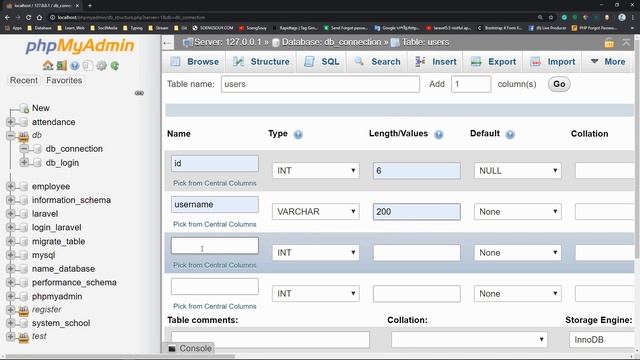The height and width of the screenshot is (360, 640).
Task: Expand the attendance database node
Action: click(11, 122)
